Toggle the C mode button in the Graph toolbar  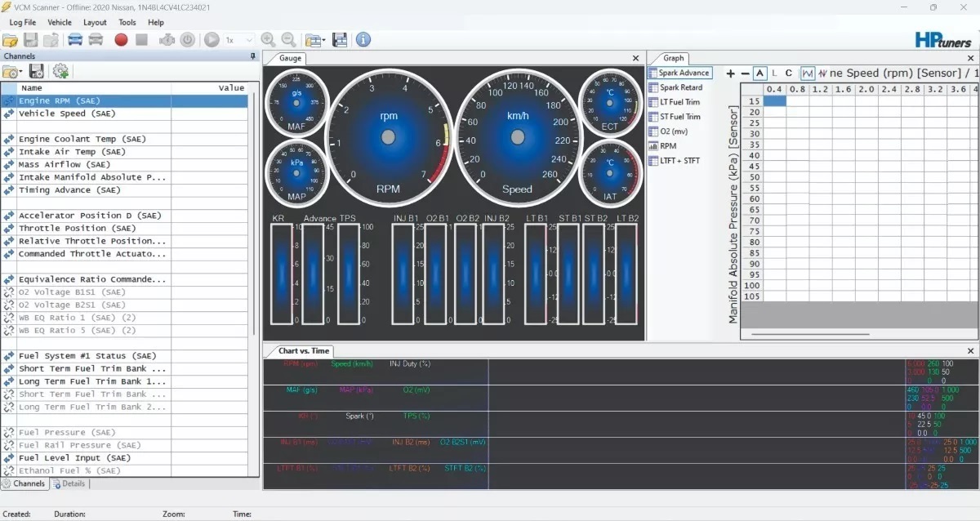tap(789, 73)
